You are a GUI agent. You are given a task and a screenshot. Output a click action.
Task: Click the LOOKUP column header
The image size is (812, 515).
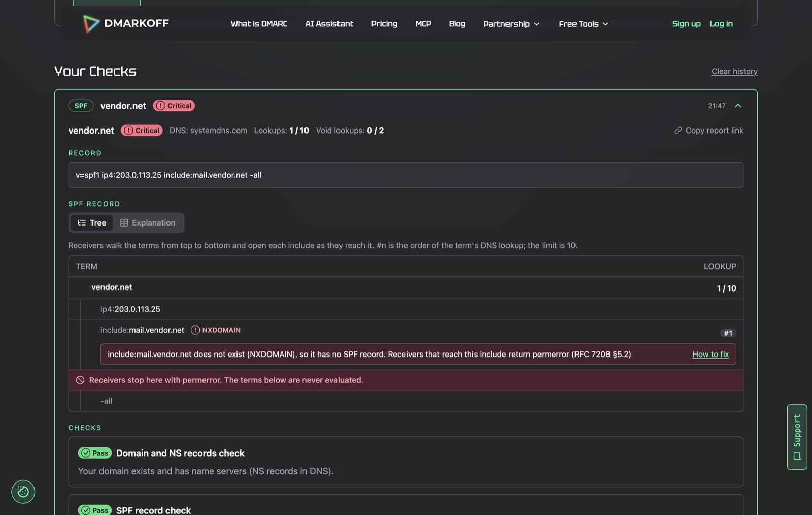[720, 266]
